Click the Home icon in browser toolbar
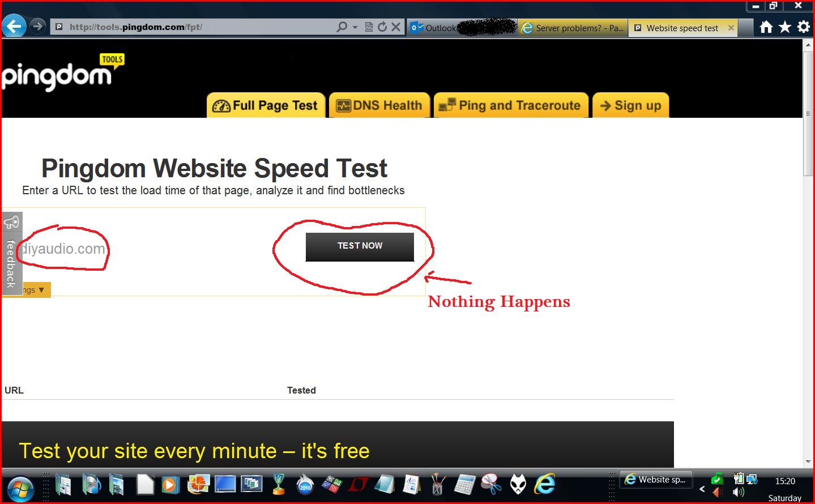The image size is (815, 504). pos(766,27)
